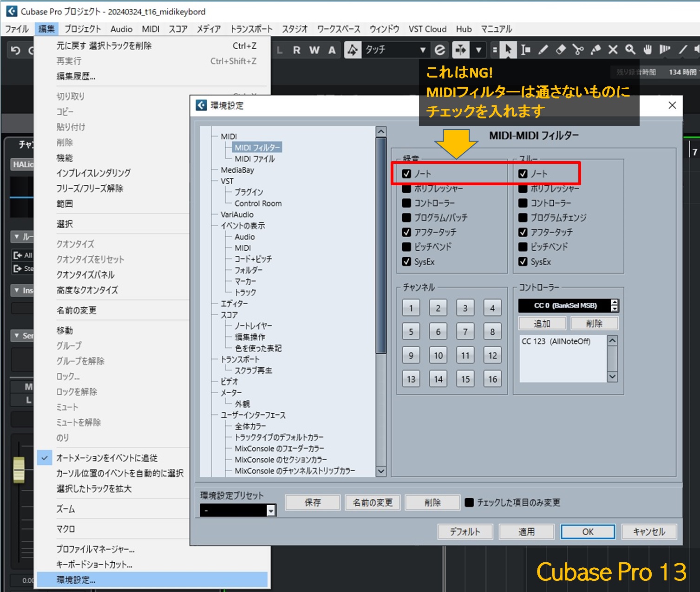Toggle Write automation W button
Screen dimensions: 700x592
coord(314,50)
